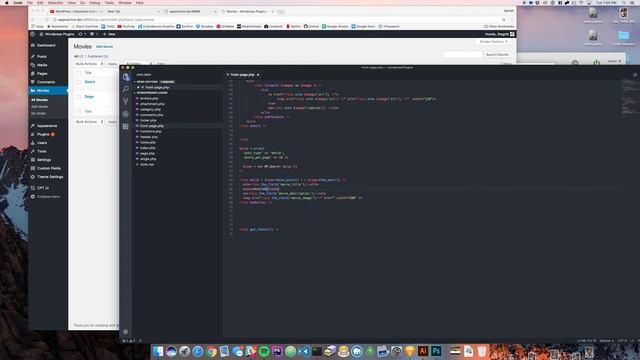Click the Search Movies button
Viewport: 640px width, 360px height.
tap(497, 54)
